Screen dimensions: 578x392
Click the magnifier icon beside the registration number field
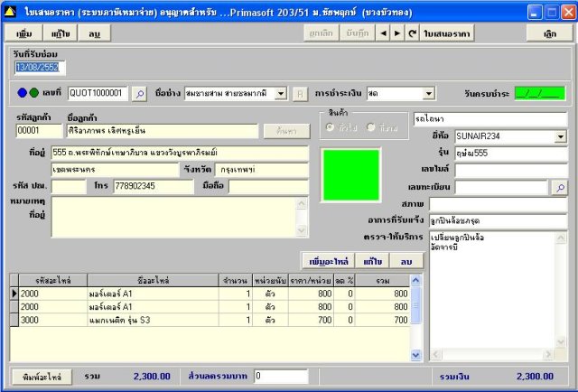coord(560,188)
